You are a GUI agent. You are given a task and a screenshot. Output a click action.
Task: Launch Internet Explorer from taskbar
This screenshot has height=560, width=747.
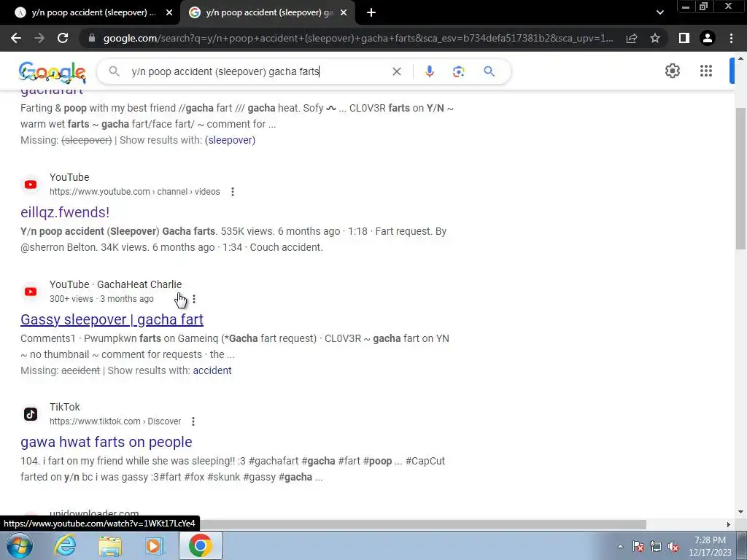pos(65,545)
